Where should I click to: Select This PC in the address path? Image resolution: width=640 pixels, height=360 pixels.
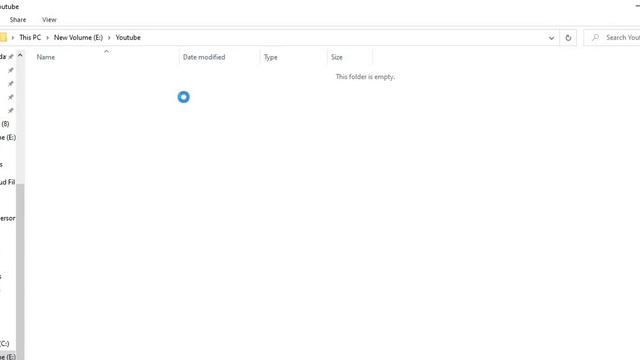[x=30, y=38]
